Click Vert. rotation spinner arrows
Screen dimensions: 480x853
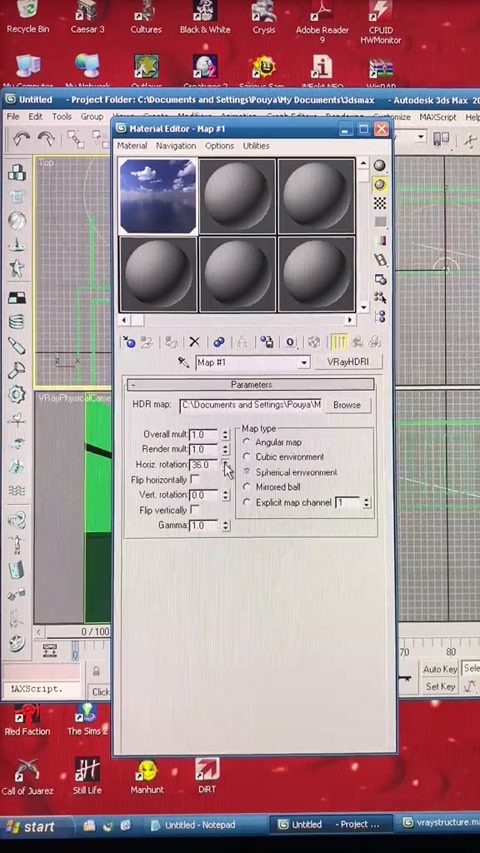[x=225, y=495]
